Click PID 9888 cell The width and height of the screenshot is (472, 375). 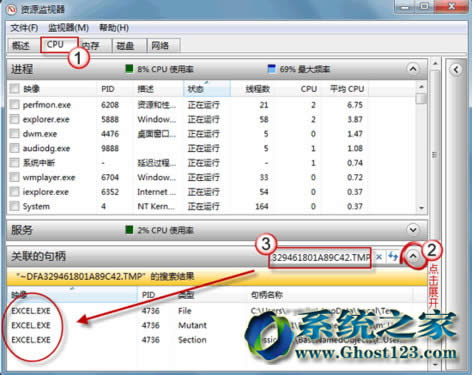pyautogui.click(x=110, y=148)
